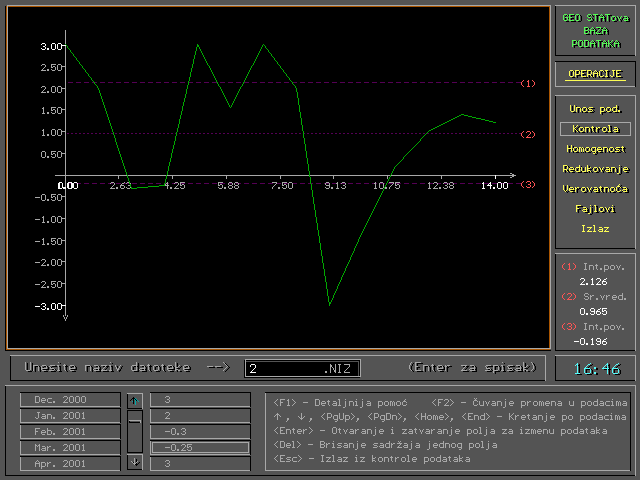Click the scroll down arrow in data list
Image resolution: width=640 pixels, height=480 pixels.
(134, 462)
